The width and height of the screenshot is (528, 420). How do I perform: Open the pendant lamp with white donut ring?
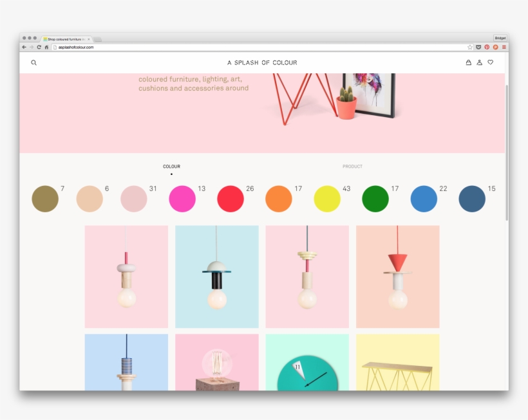(126, 277)
